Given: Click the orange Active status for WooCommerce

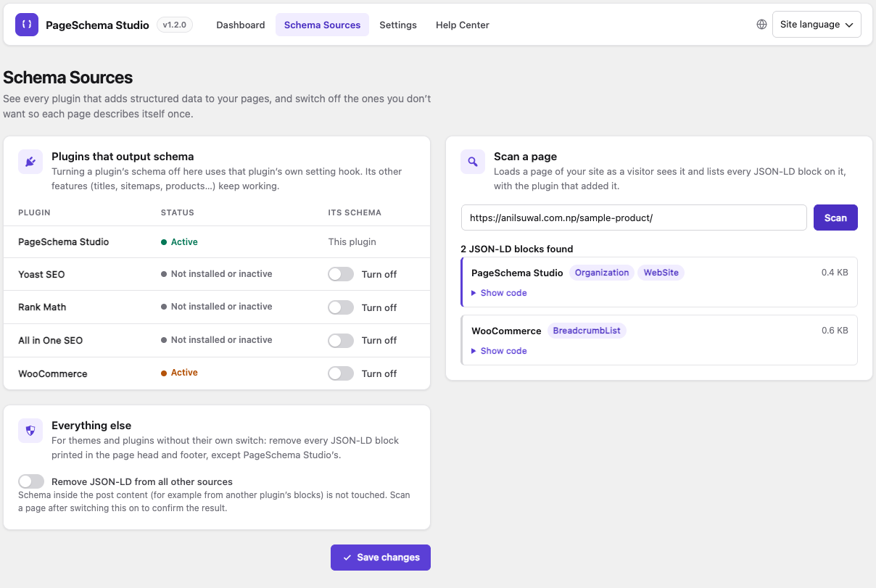Looking at the screenshot, I should pos(179,373).
